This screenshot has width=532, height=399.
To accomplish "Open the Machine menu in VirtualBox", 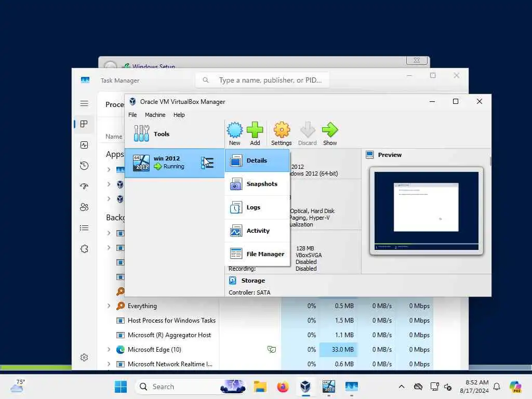I will (x=155, y=115).
